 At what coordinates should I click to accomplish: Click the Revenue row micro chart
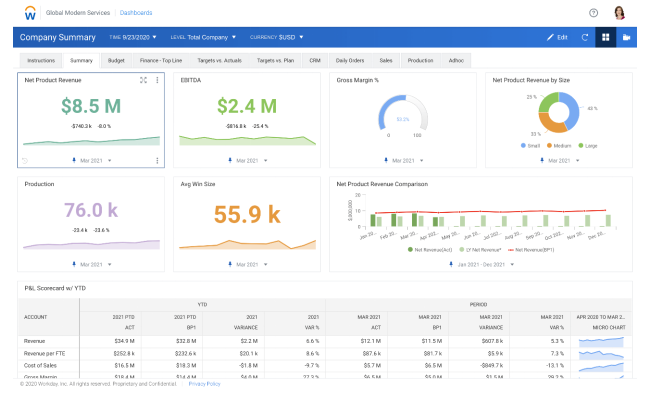tap(601, 341)
